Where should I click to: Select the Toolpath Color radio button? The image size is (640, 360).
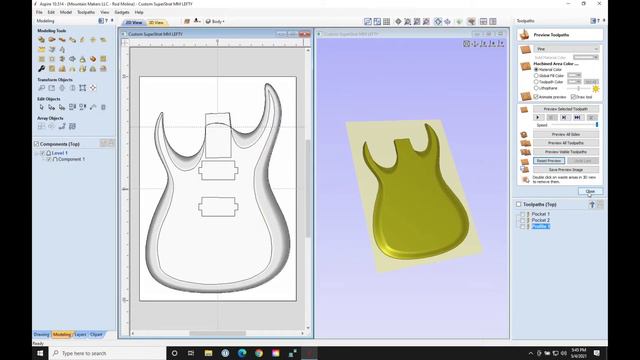pyautogui.click(x=536, y=82)
